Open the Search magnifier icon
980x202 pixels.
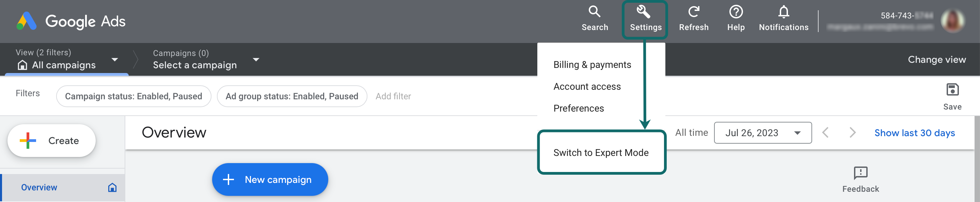click(594, 12)
